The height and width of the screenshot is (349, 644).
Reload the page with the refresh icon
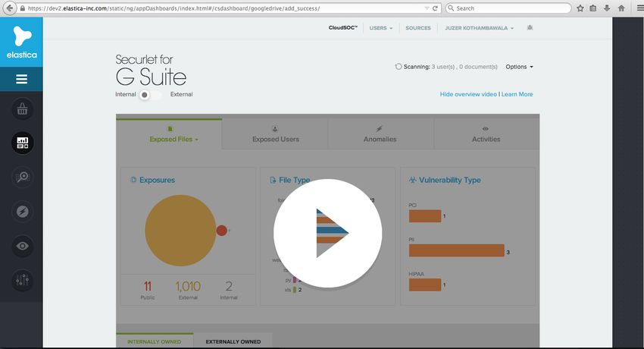(x=435, y=8)
